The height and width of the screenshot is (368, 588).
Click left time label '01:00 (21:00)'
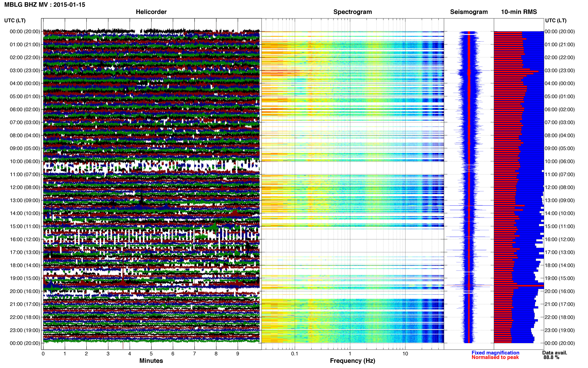(25, 45)
